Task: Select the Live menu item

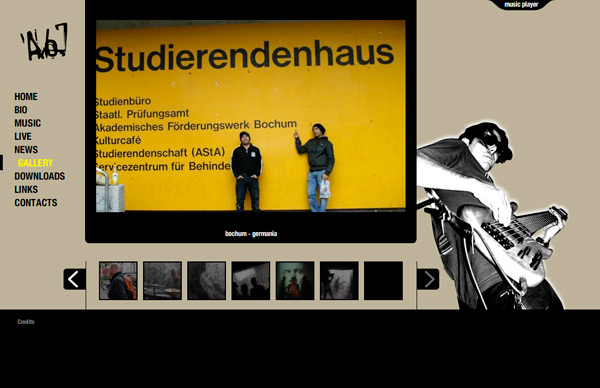Action: click(x=23, y=136)
